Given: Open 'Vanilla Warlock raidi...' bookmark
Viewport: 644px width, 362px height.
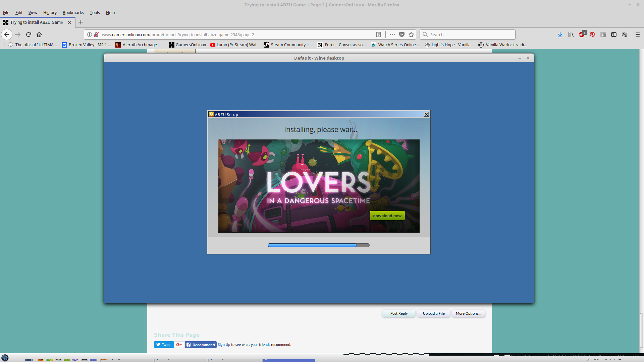Looking at the screenshot, I should (503, 45).
